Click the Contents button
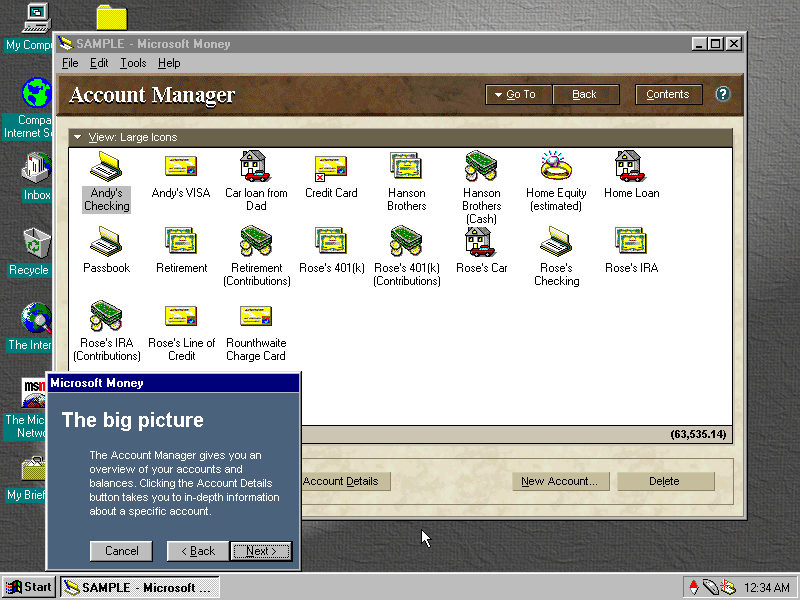800x600 pixels. point(667,95)
